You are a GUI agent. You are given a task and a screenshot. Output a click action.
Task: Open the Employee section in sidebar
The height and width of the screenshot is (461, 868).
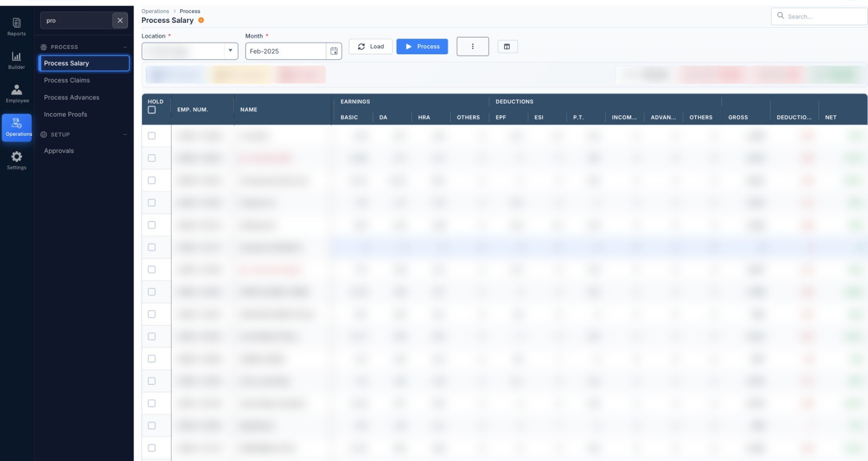coord(17,94)
